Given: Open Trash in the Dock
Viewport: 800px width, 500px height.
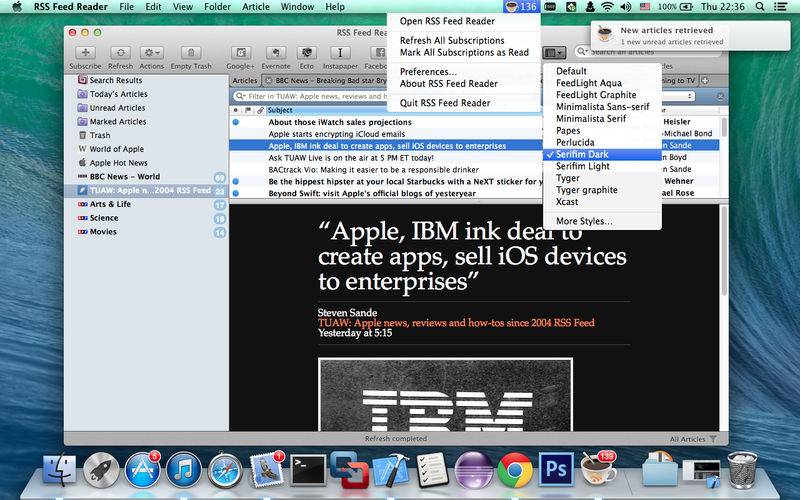Looking at the screenshot, I should [742, 469].
